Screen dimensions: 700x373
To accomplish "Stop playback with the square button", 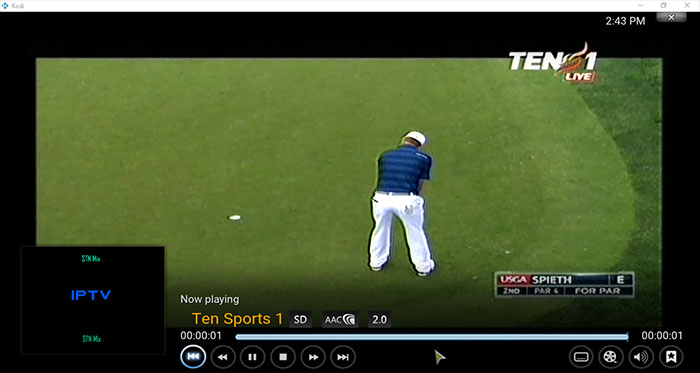I will 283,357.
